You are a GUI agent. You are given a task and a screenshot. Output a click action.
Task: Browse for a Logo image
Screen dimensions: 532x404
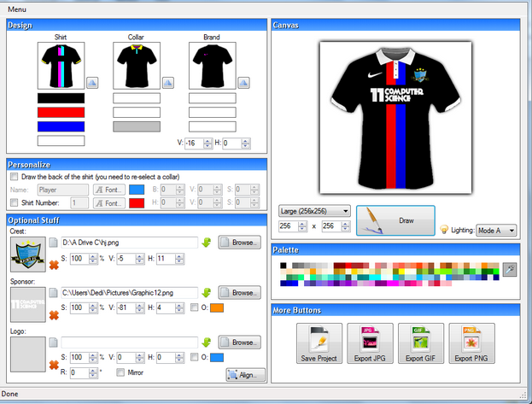point(240,343)
